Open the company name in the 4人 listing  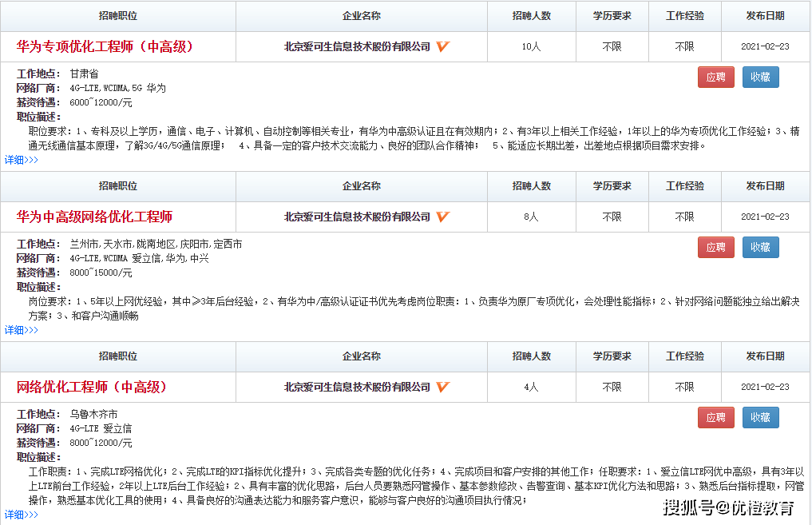click(357, 387)
